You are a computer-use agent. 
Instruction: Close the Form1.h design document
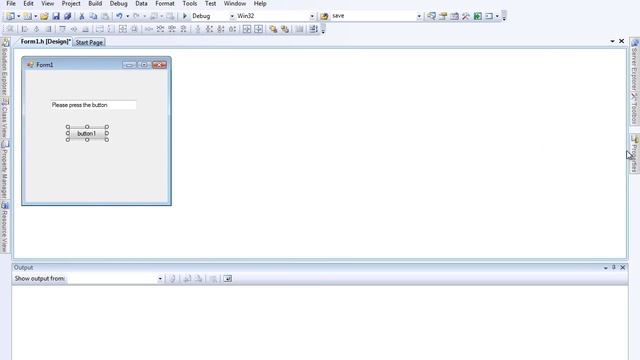(x=621, y=41)
